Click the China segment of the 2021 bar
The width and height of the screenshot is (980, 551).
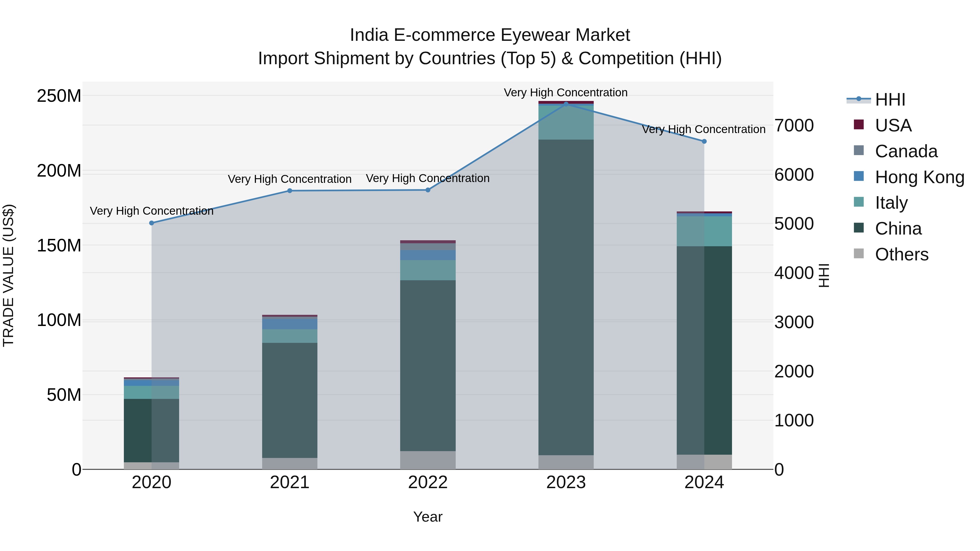click(290, 401)
